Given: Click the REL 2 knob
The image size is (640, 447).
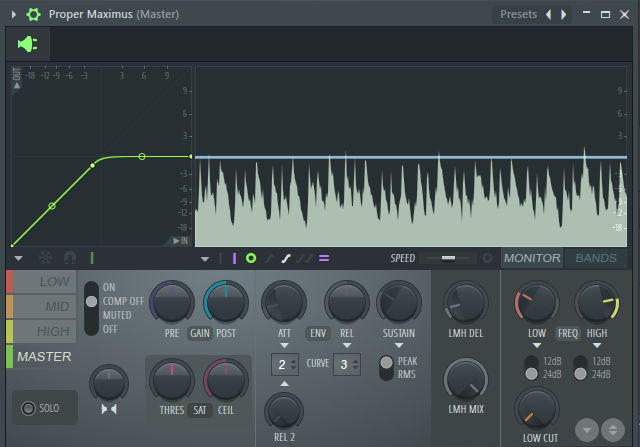Looking at the screenshot, I should (x=284, y=411).
